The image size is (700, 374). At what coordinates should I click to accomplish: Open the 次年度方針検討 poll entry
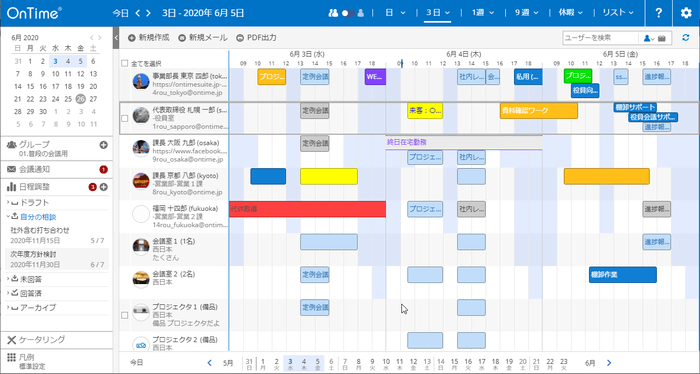coord(57,259)
